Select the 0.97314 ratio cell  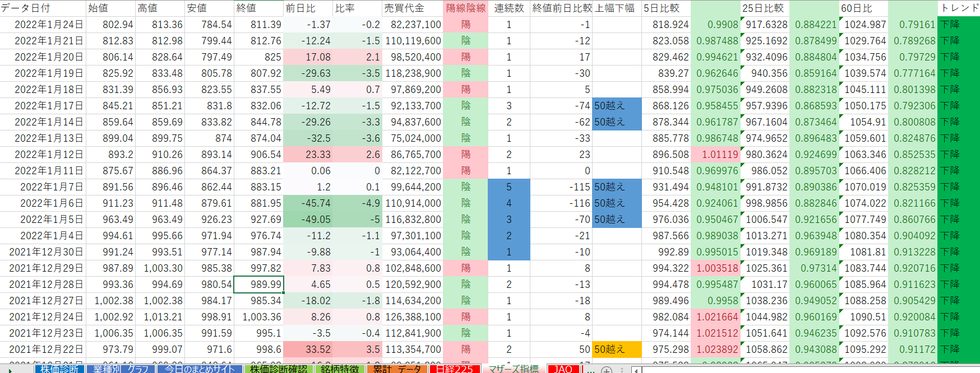click(x=814, y=268)
